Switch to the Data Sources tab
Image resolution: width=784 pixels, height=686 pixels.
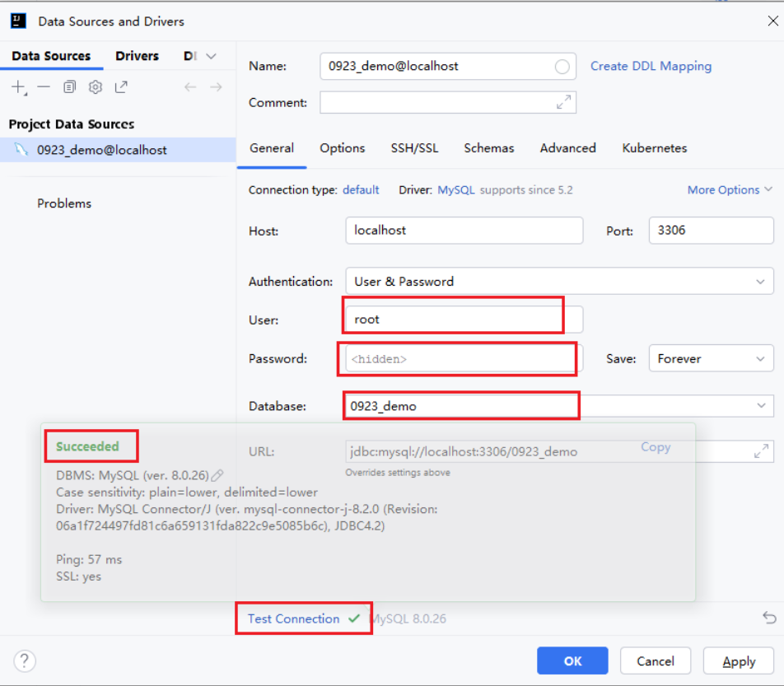click(52, 56)
